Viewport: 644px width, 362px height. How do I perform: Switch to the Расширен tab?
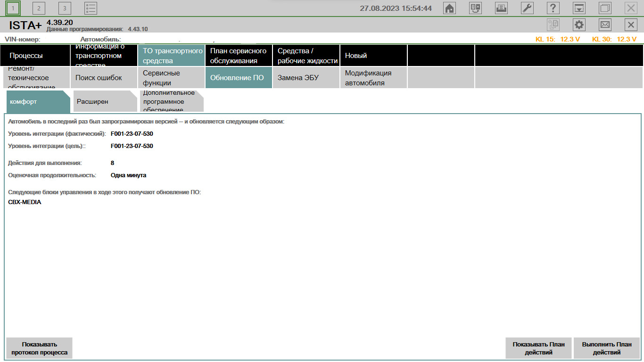point(105,101)
